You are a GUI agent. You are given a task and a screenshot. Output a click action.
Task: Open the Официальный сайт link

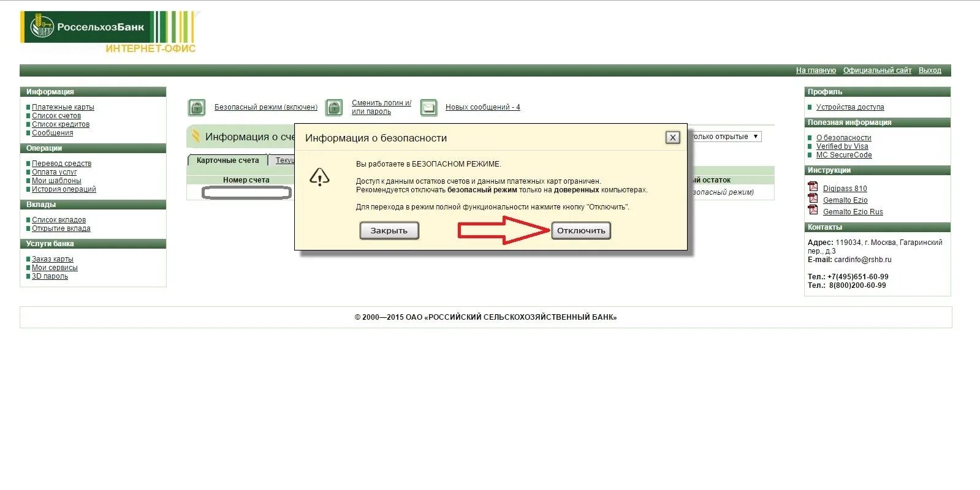[x=877, y=70]
